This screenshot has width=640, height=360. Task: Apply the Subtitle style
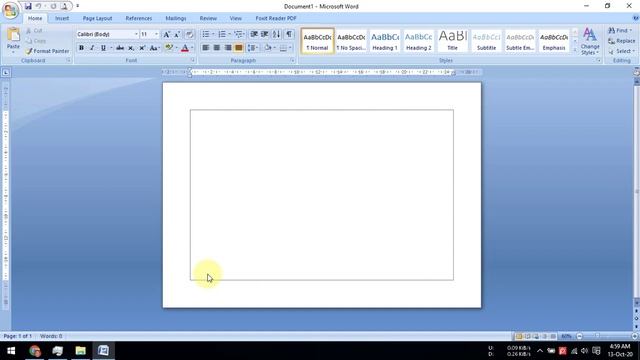coord(487,41)
